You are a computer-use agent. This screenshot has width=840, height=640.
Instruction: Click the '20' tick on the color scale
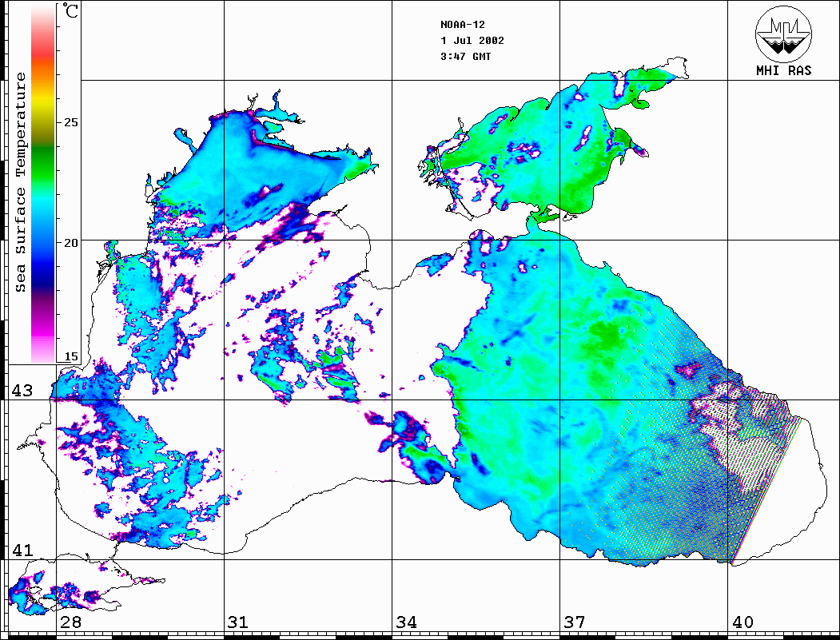point(70,243)
